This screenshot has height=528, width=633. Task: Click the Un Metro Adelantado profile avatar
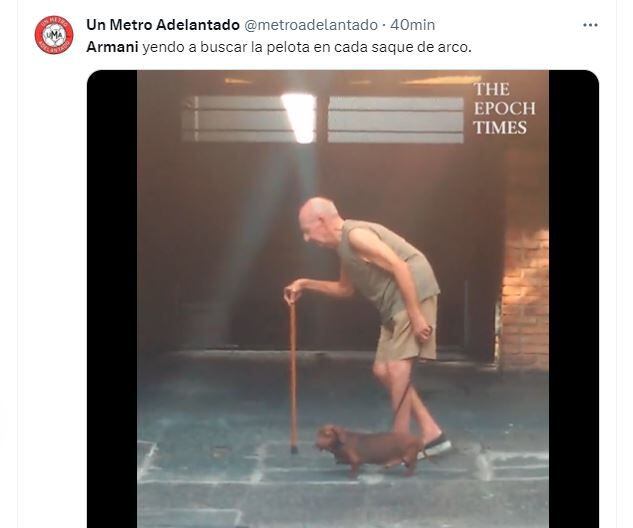[54, 35]
